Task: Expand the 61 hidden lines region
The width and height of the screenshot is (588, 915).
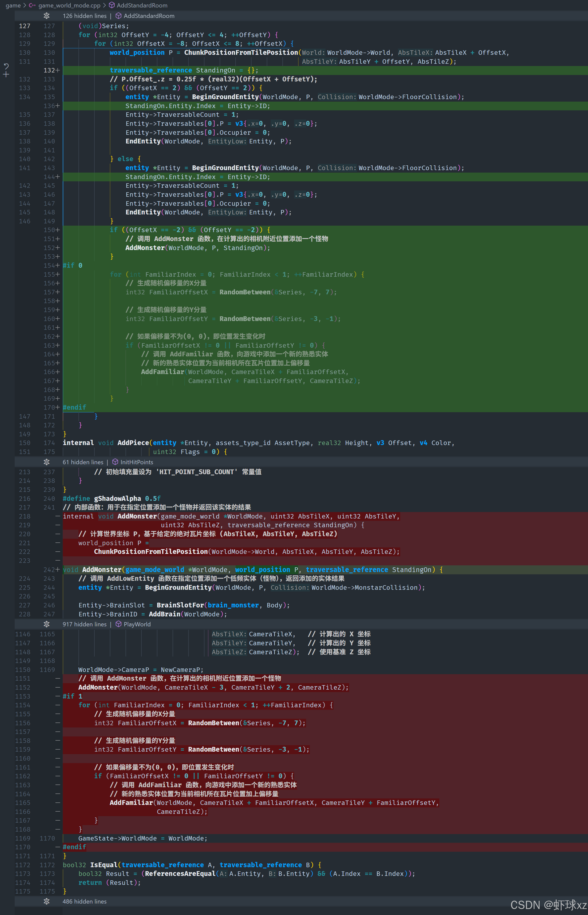Action: click(83, 462)
